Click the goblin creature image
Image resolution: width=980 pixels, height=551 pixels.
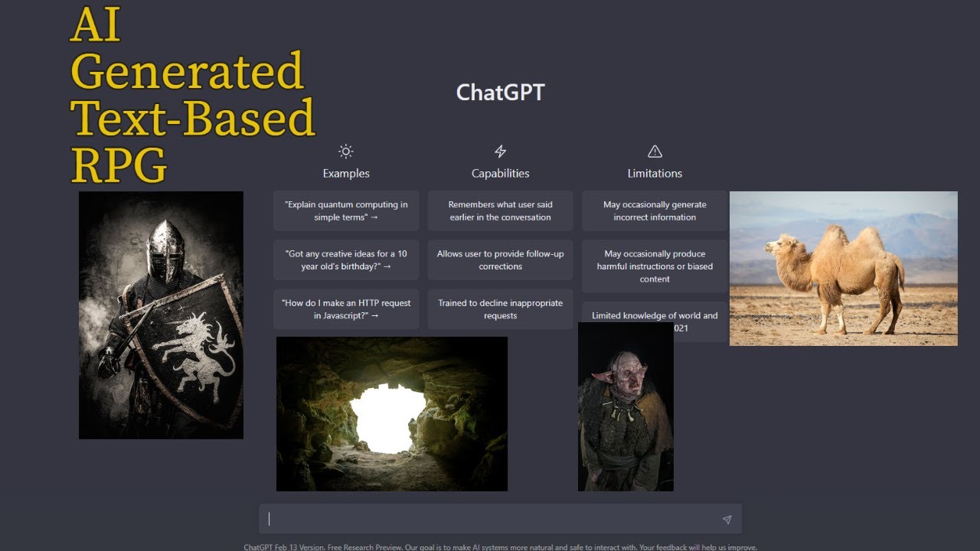point(626,406)
